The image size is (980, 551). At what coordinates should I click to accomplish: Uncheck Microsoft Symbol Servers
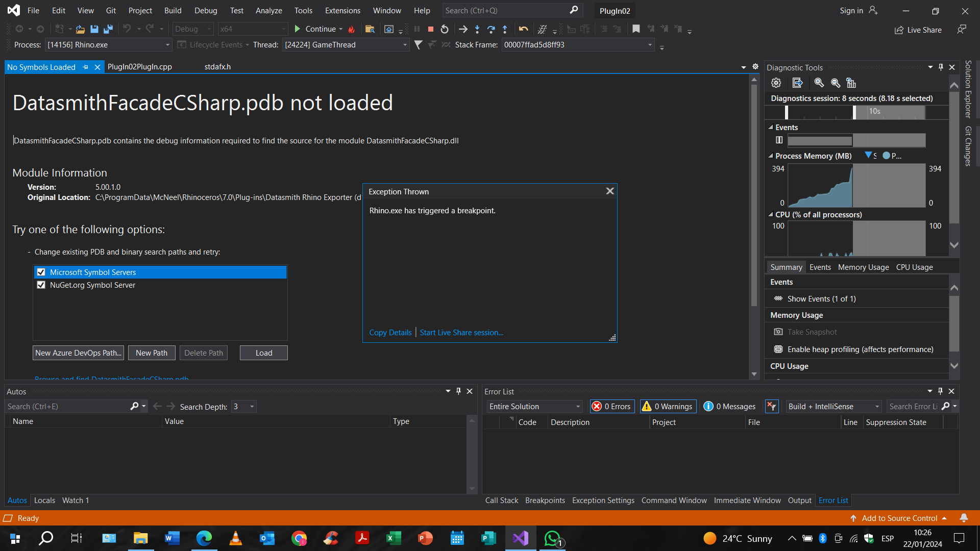(x=41, y=272)
